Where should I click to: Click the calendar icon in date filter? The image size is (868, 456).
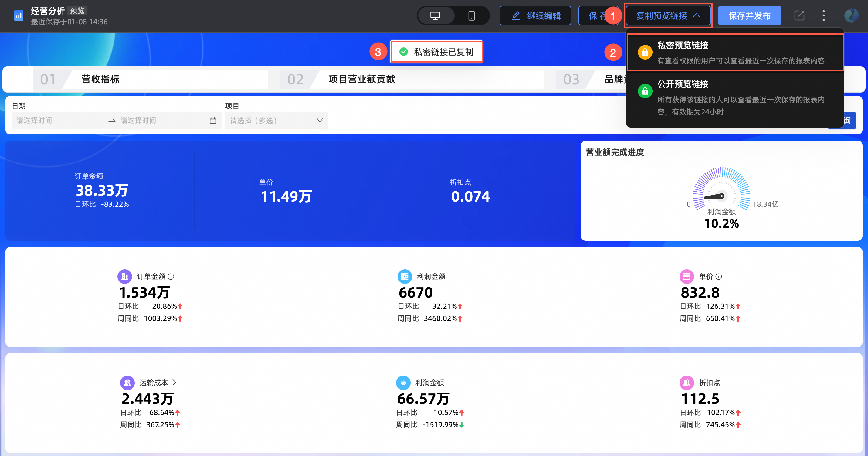(x=213, y=120)
